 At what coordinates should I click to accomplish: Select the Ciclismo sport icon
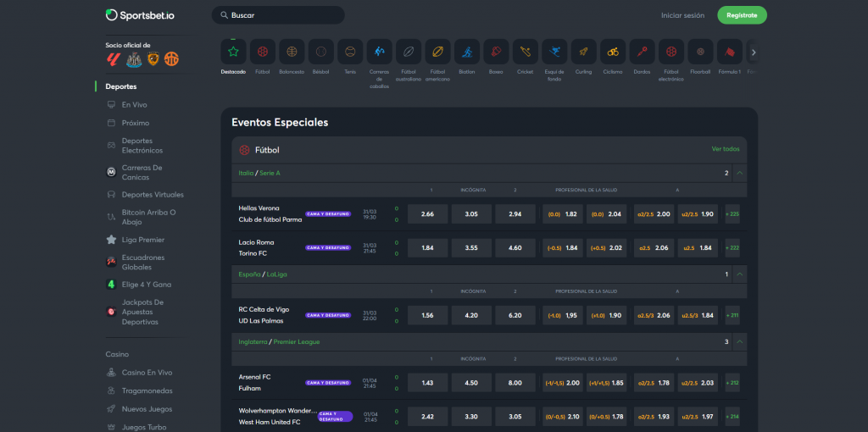pos(613,52)
